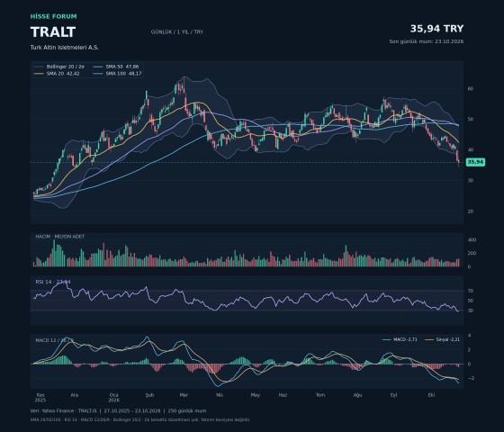Click the small disclaimer line at the bottom
This screenshot has height=432, width=504.
[x=140, y=419]
